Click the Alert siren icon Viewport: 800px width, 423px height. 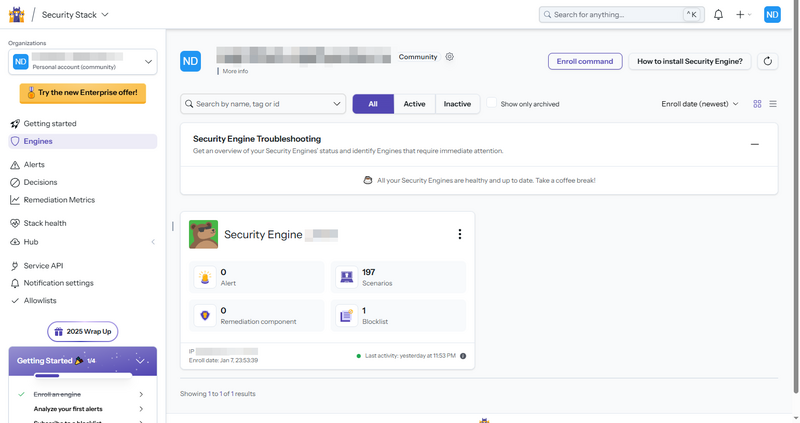pos(205,277)
